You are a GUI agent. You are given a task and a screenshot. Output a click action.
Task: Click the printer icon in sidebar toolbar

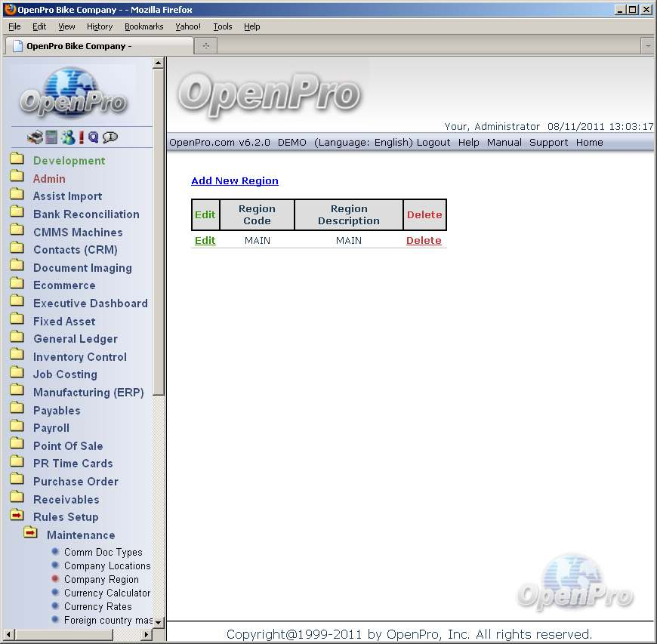pyautogui.click(x=35, y=137)
